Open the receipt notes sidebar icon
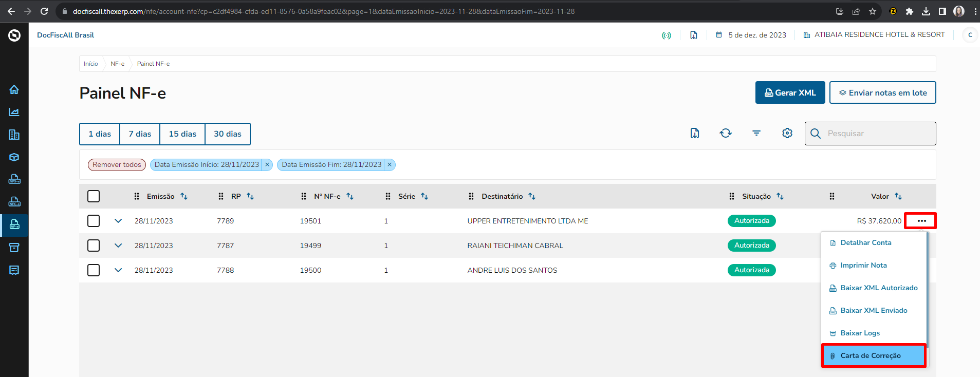The image size is (980, 377). [x=14, y=270]
